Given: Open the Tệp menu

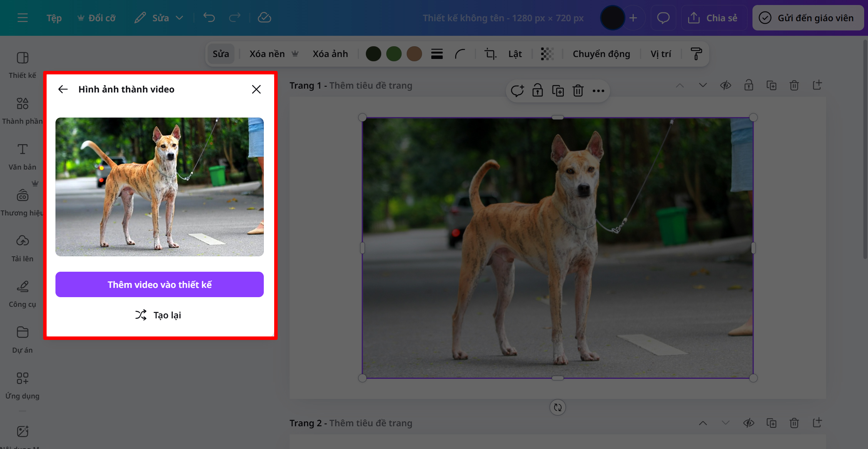Looking at the screenshot, I should pyautogui.click(x=54, y=17).
